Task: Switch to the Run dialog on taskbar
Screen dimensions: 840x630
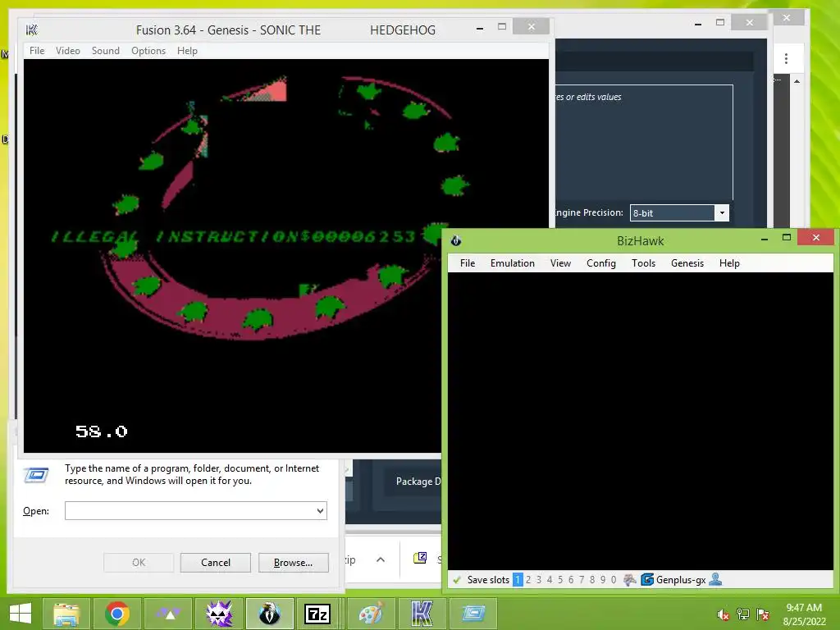Action: [x=473, y=614]
